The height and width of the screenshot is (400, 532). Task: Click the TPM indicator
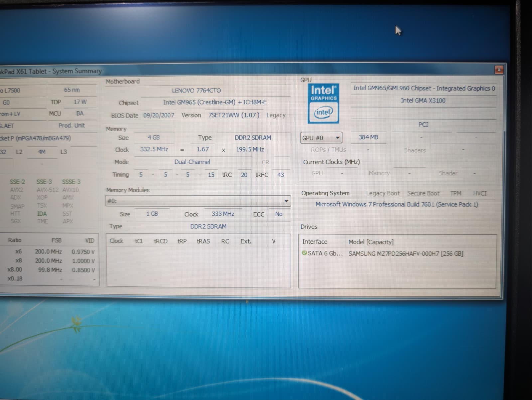pos(456,193)
